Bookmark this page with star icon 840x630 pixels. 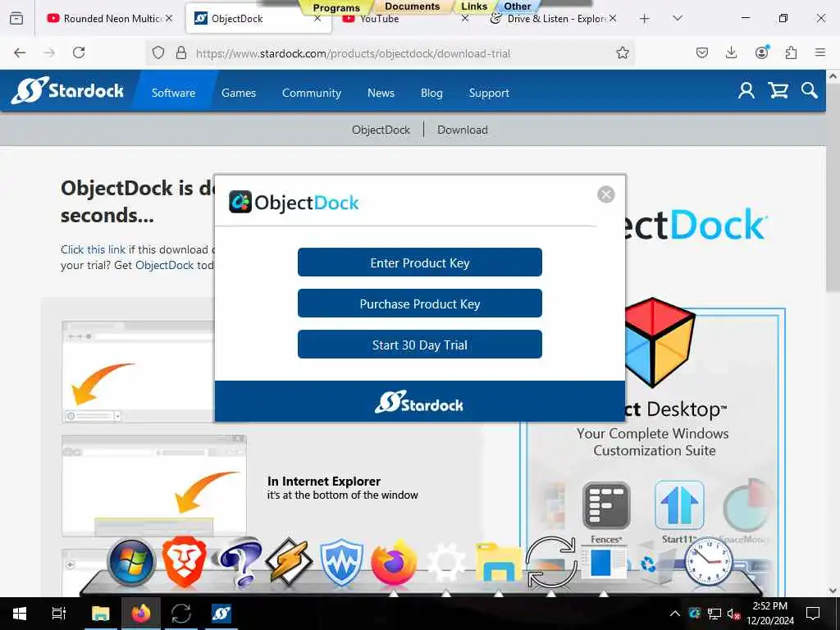[622, 52]
